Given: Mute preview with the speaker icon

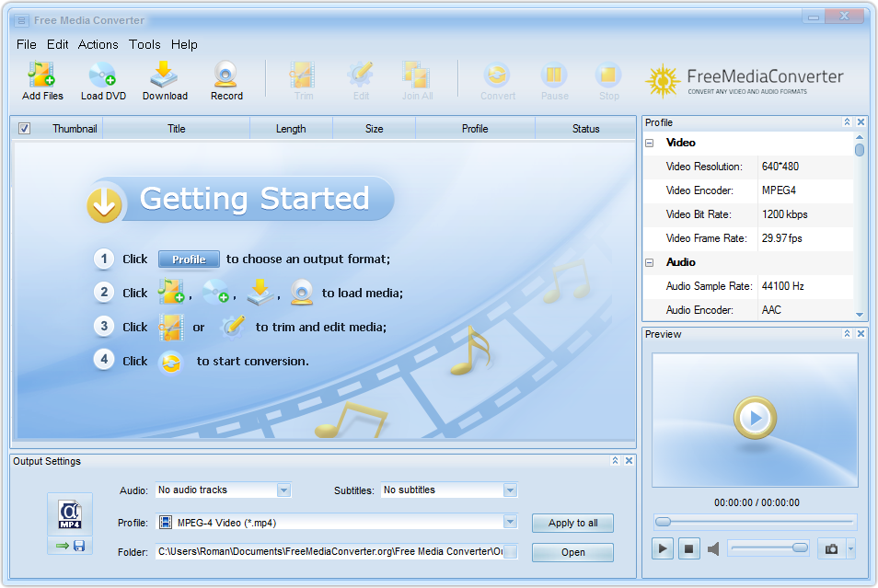Looking at the screenshot, I should [x=713, y=548].
